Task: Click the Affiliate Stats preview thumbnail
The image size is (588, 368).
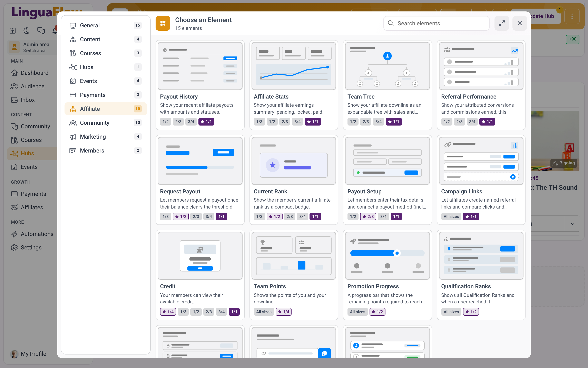Action: pyautogui.click(x=294, y=66)
